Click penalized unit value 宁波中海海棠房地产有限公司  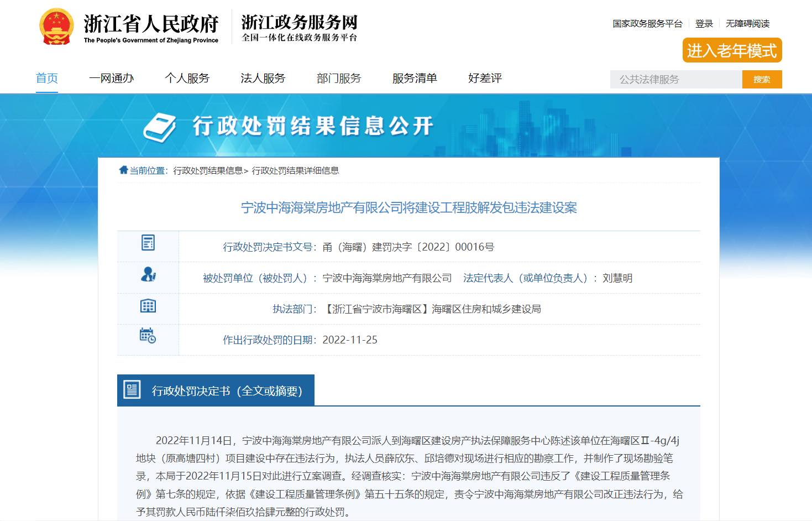[x=387, y=278]
